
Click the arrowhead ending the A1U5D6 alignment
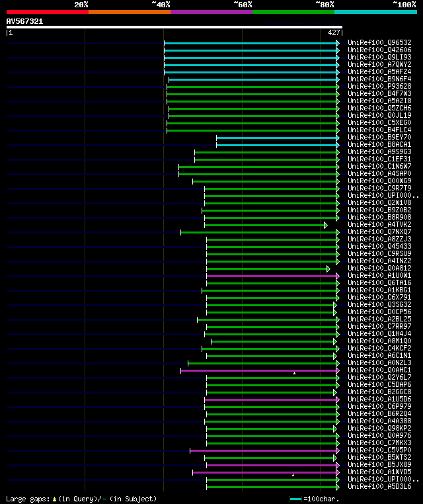[338, 400]
